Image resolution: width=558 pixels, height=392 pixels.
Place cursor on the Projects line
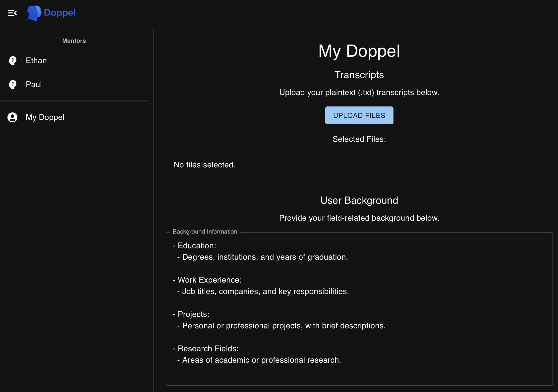(193, 314)
